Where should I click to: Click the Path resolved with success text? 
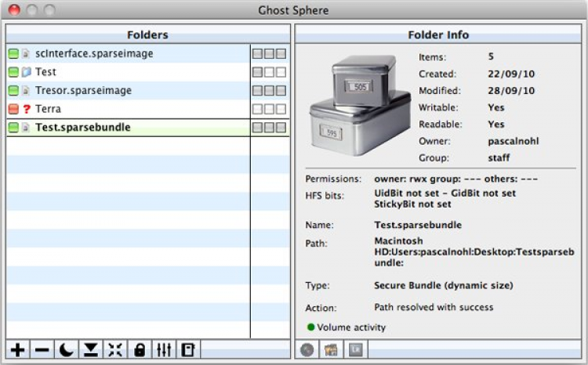434,307
